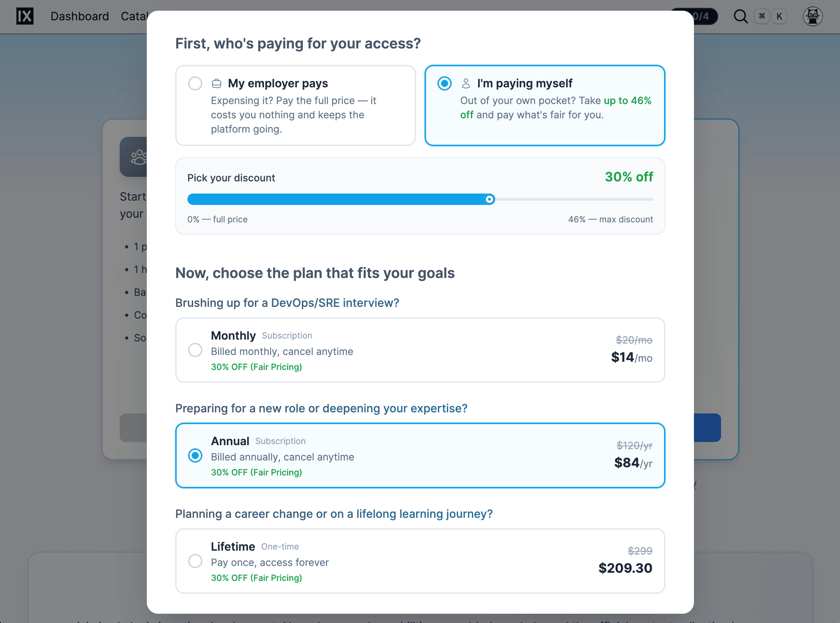Screen dimensions: 840x623
Task: Choose the Lifetime one-time radio option
Action: [195, 561]
